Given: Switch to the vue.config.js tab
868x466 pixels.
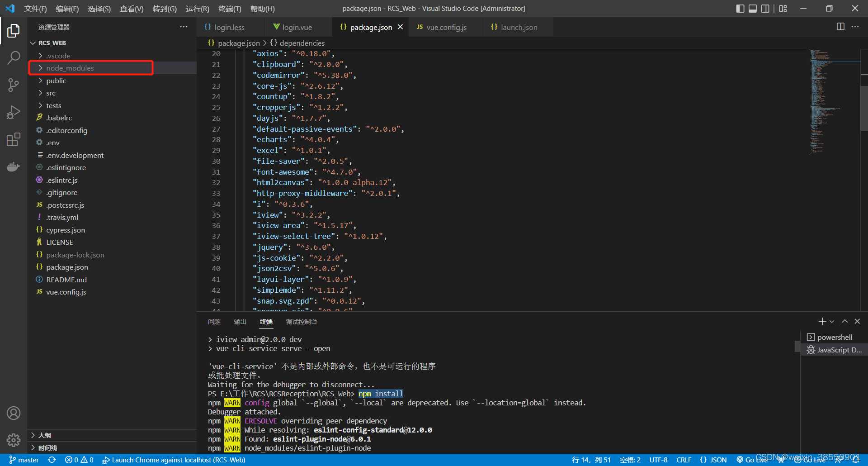Looking at the screenshot, I should point(446,27).
